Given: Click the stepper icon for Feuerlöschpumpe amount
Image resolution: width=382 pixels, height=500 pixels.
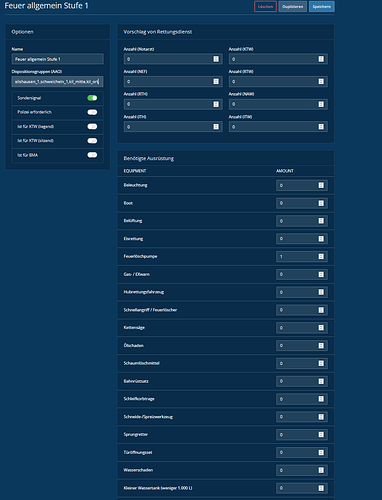Looking at the screenshot, I should tap(321, 256).
